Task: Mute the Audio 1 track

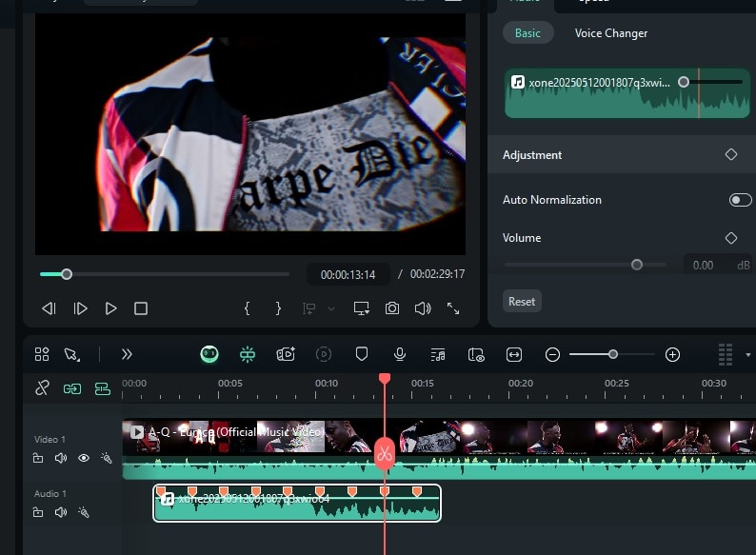Action: [61, 512]
